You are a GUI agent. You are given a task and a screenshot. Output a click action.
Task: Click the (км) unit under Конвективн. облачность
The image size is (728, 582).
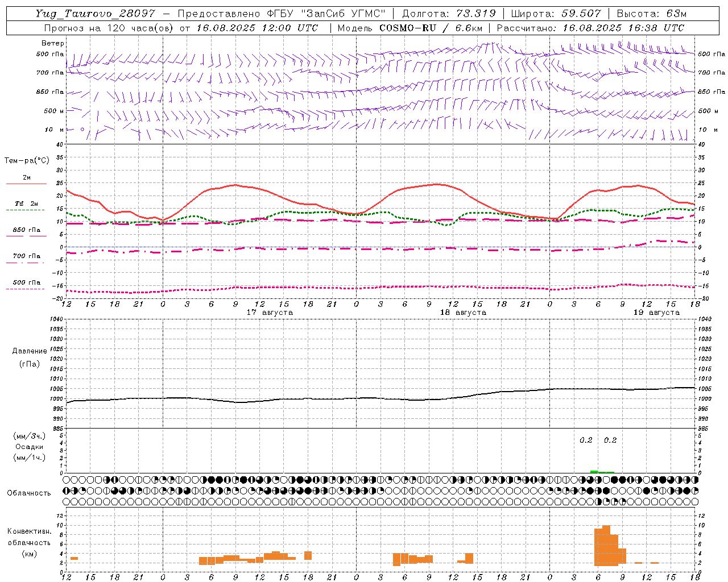point(30,554)
